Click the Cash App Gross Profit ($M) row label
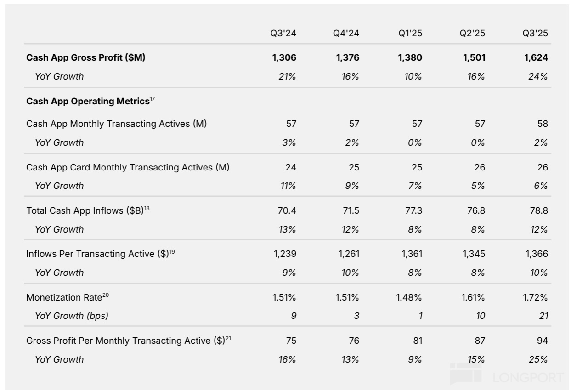The width and height of the screenshot is (571, 392). [x=86, y=58]
